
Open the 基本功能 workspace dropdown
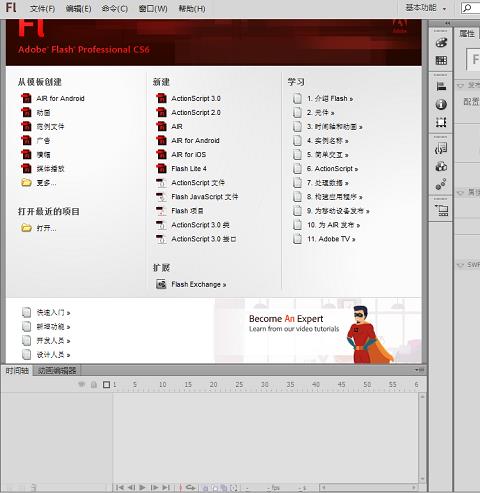[x=425, y=8]
